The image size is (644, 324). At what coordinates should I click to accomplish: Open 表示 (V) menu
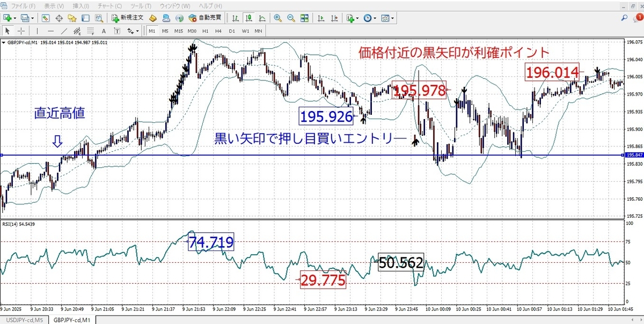click(x=54, y=5)
